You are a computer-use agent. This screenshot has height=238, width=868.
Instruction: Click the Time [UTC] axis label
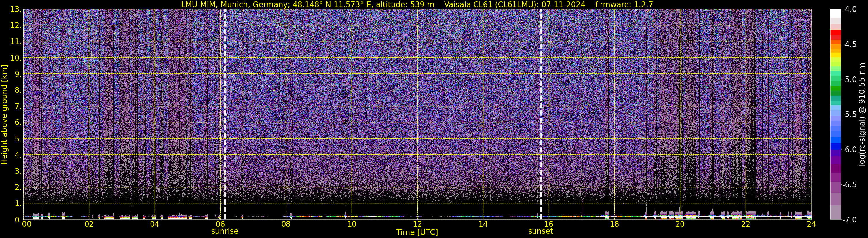(x=417, y=232)
